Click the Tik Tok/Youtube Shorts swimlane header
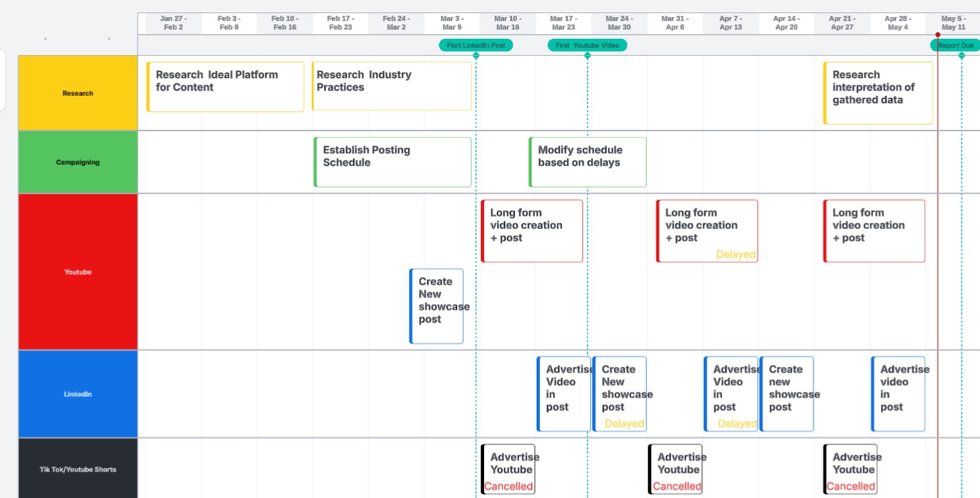 [x=77, y=469]
